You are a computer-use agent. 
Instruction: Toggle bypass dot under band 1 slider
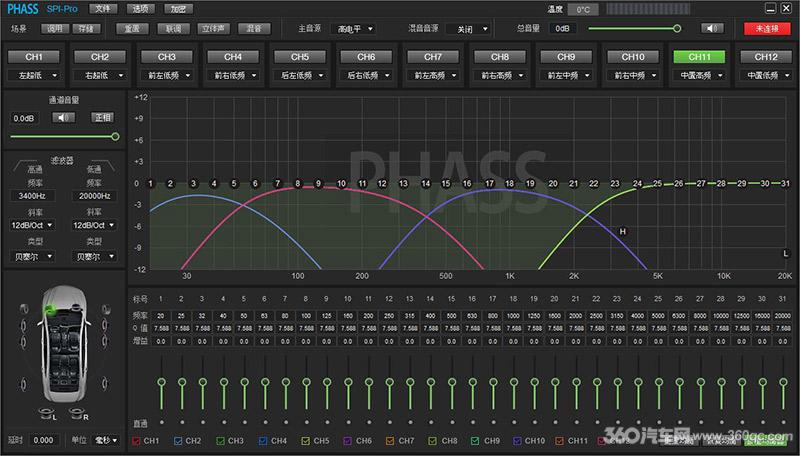162,422
